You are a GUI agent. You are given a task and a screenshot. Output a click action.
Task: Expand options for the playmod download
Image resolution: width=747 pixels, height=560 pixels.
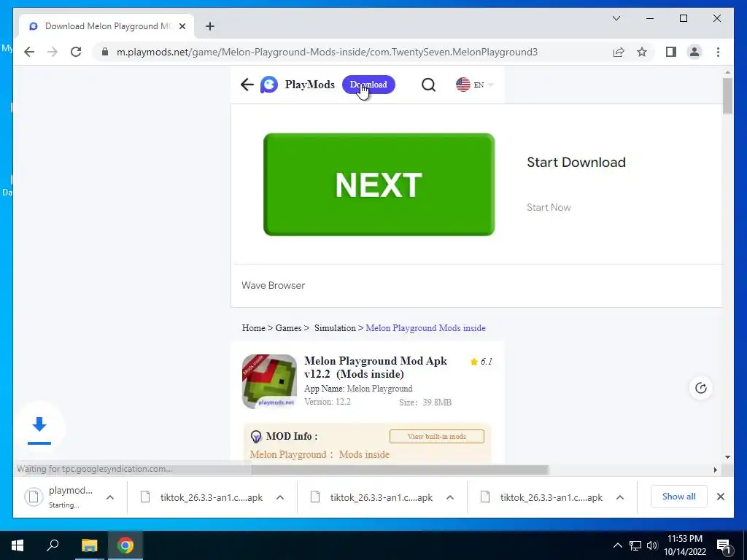(110, 497)
